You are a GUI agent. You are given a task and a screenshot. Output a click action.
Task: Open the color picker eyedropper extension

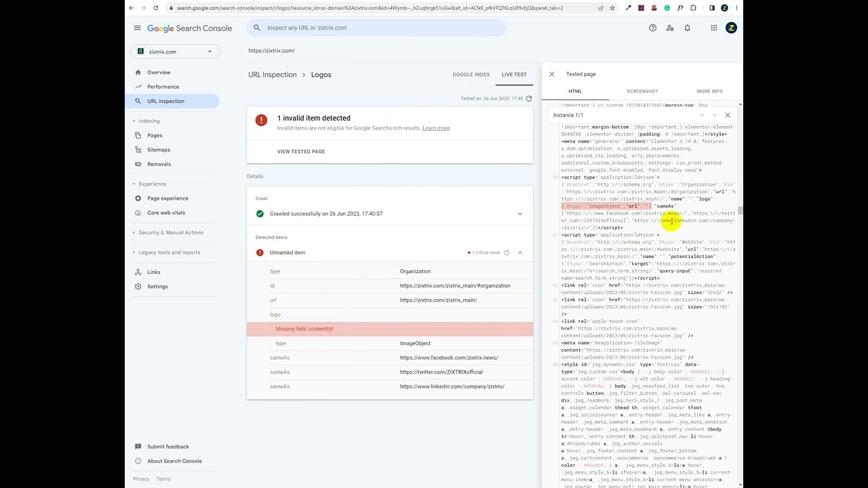(x=629, y=8)
